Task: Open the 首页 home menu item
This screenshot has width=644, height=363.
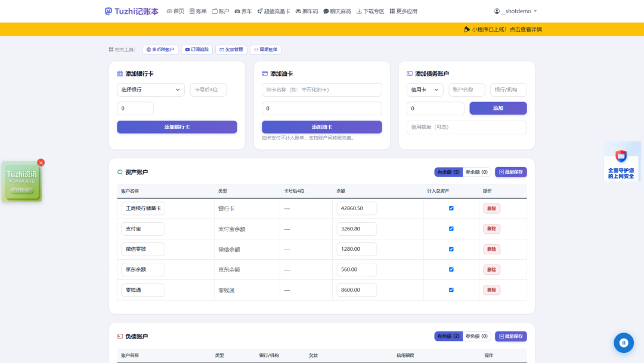Action: 175,11
